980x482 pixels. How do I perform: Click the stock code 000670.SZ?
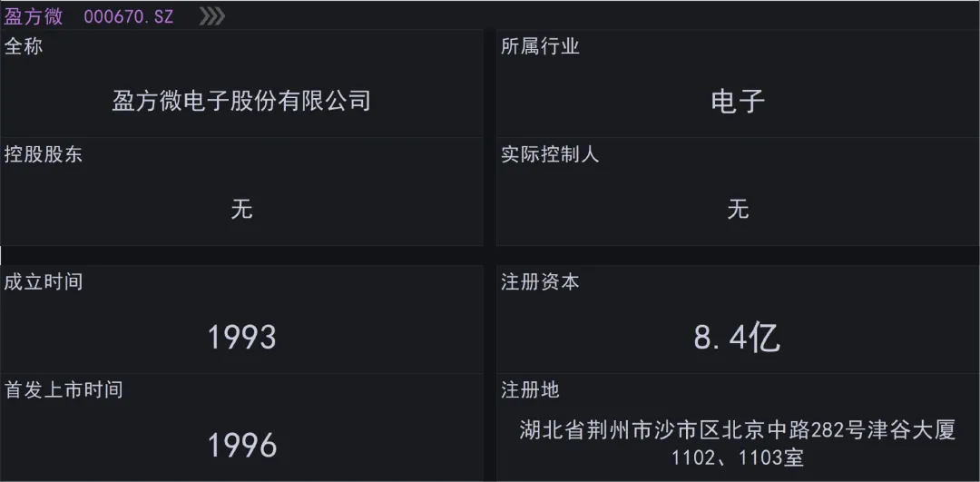point(129,17)
